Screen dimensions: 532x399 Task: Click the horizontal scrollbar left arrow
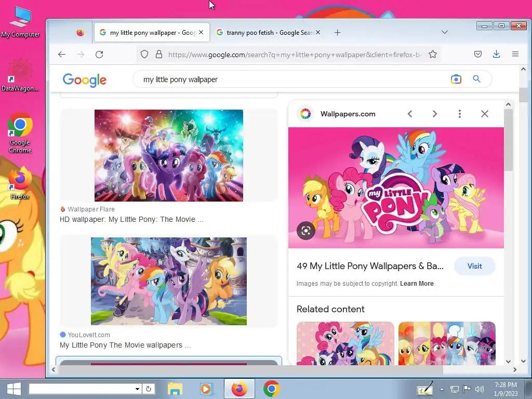pyautogui.click(x=54, y=370)
